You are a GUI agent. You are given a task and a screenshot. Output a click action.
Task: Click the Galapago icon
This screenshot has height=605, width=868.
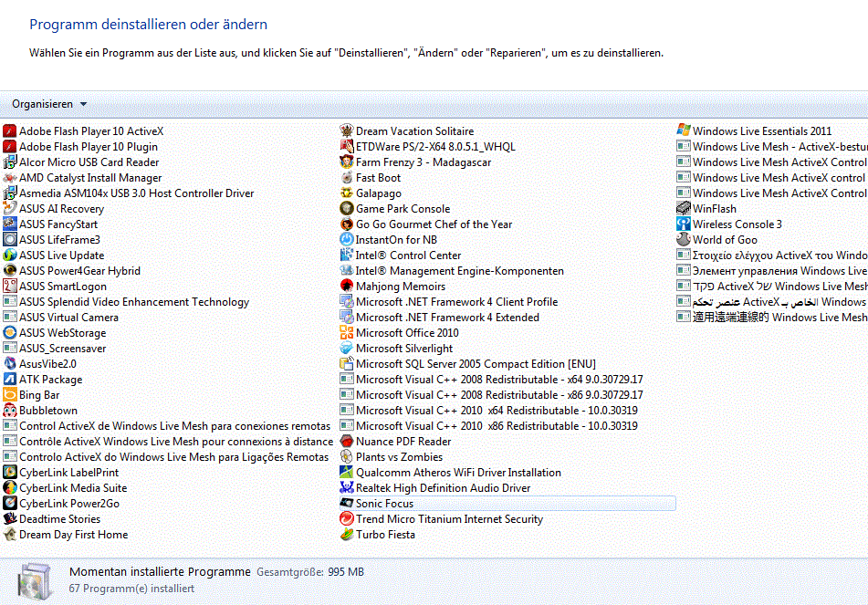click(347, 193)
